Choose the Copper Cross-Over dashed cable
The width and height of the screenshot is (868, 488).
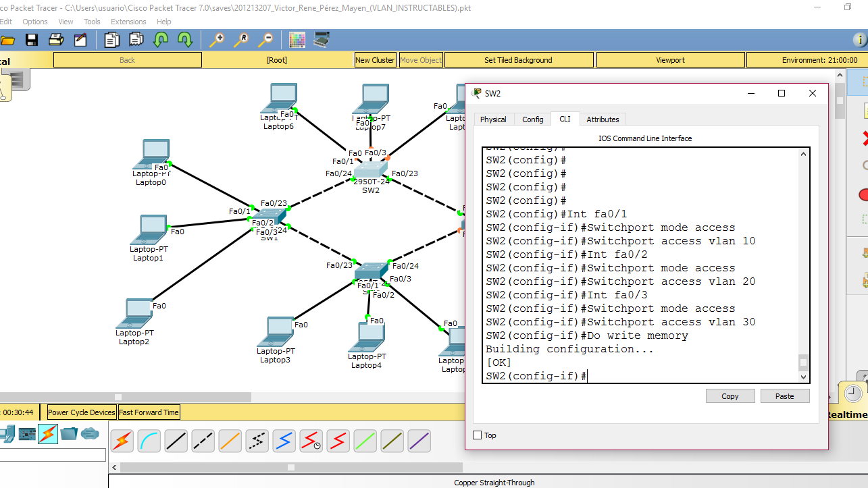(x=203, y=441)
